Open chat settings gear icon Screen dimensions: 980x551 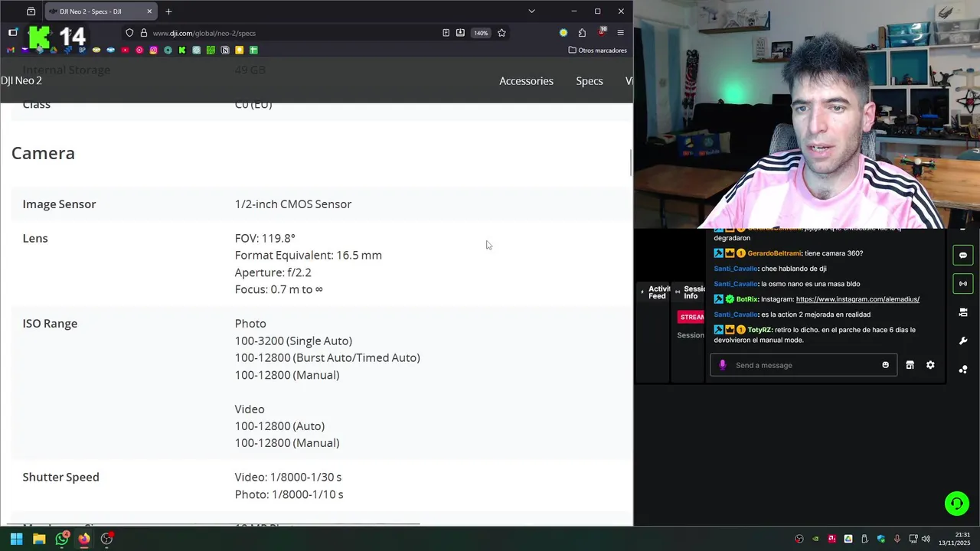click(x=930, y=365)
